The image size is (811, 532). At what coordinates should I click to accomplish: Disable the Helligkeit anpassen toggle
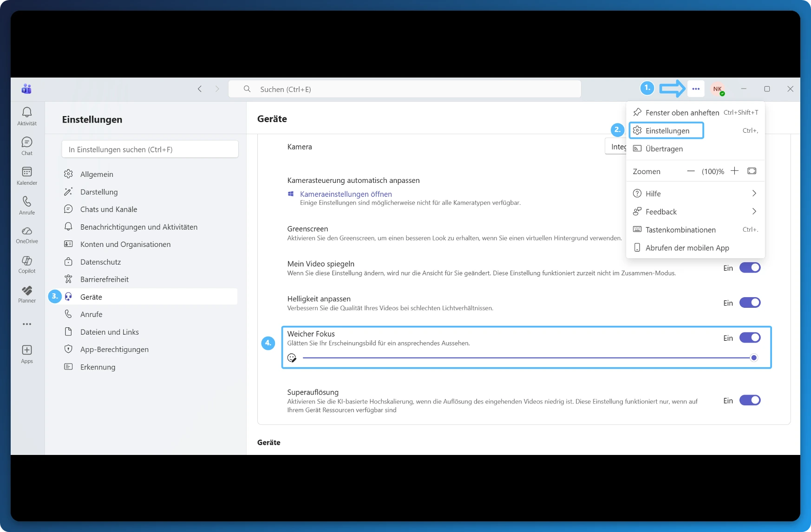(750, 303)
